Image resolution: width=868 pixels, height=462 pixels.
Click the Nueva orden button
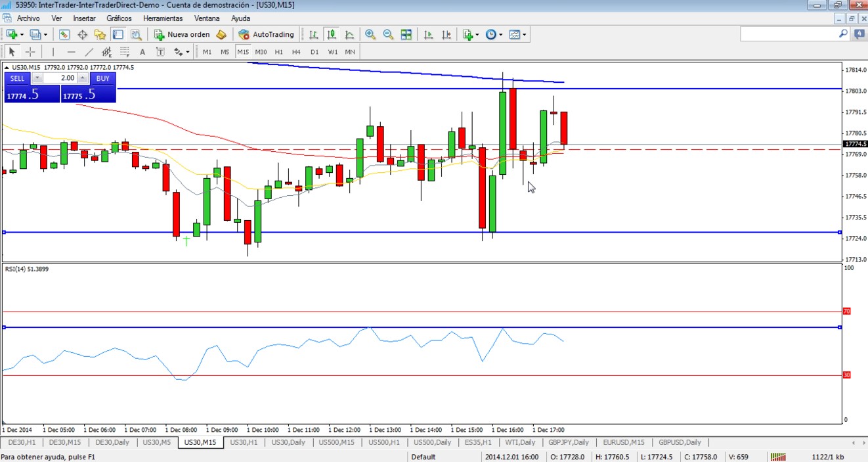pos(183,34)
